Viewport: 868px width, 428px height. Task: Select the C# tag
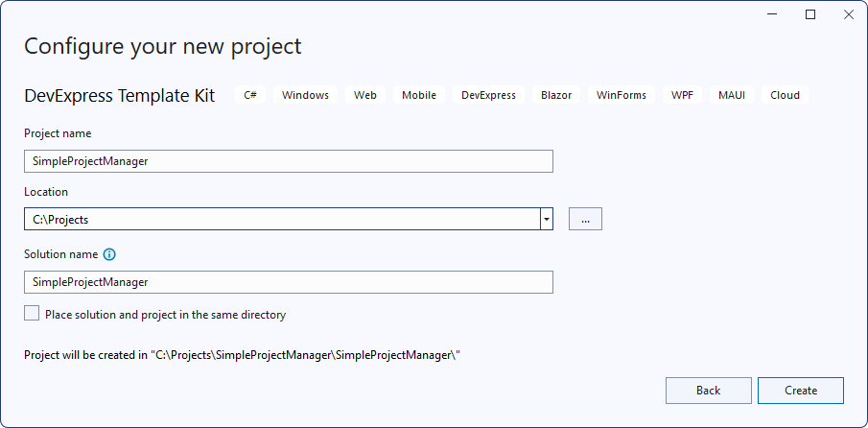coord(250,95)
